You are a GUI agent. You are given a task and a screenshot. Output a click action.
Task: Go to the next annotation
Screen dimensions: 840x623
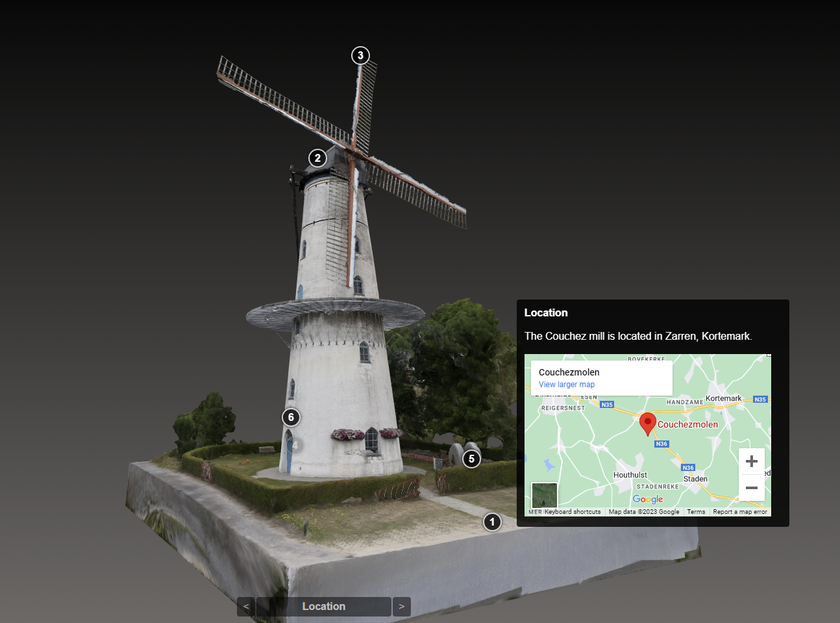tap(402, 606)
